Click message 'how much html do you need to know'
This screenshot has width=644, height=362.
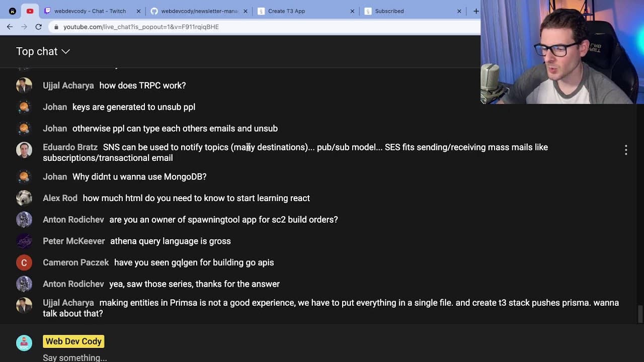[196, 198]
